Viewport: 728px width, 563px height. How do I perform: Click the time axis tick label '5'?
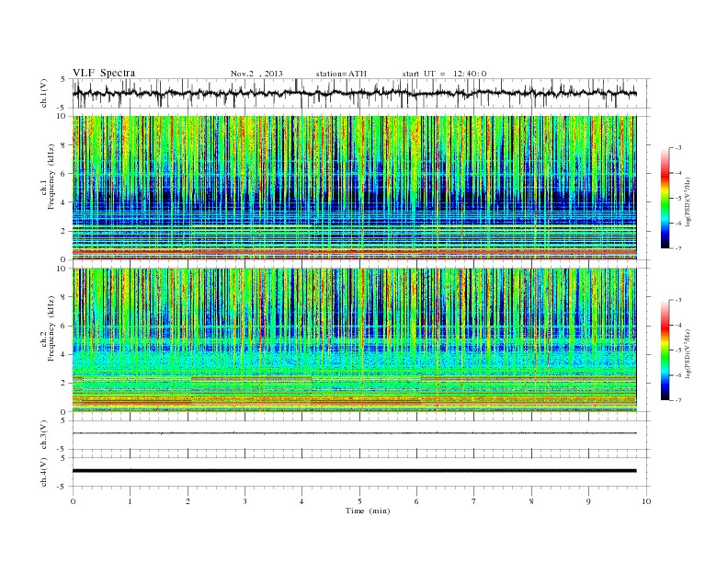[359, 501]
